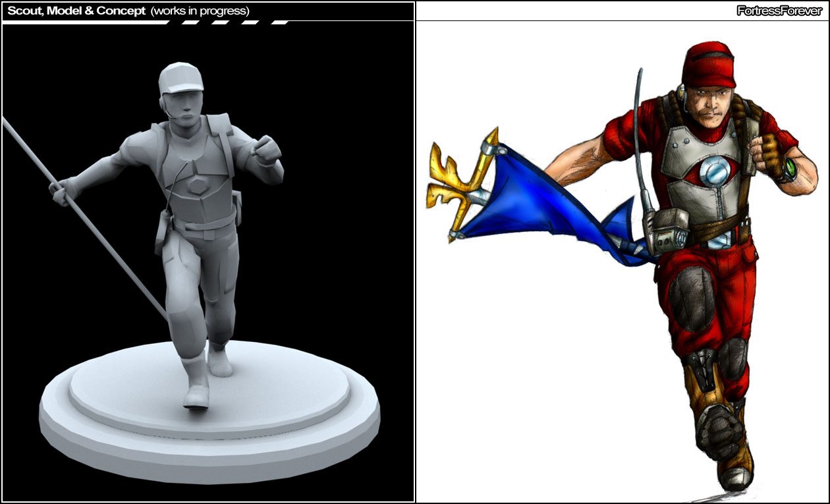Select the gray 3D scout model's cap
830x504 pixels.
click(x=180, y=78)
